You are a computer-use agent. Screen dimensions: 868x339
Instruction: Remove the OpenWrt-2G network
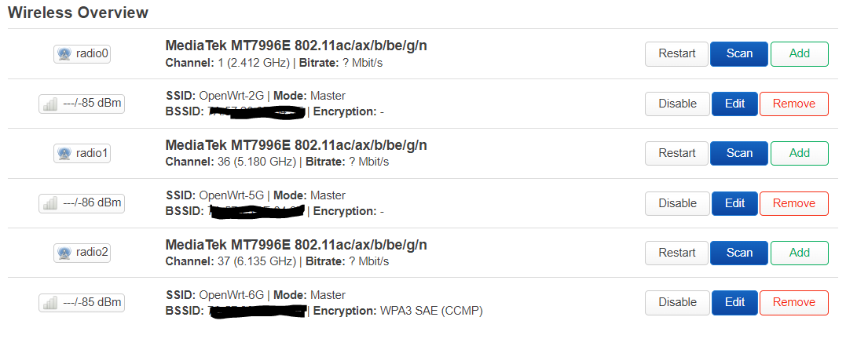coord(794,104)
